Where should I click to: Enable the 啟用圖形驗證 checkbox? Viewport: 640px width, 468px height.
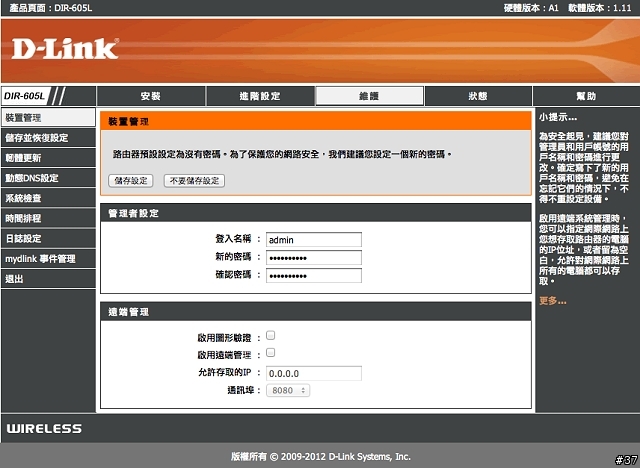click(270, 335)
